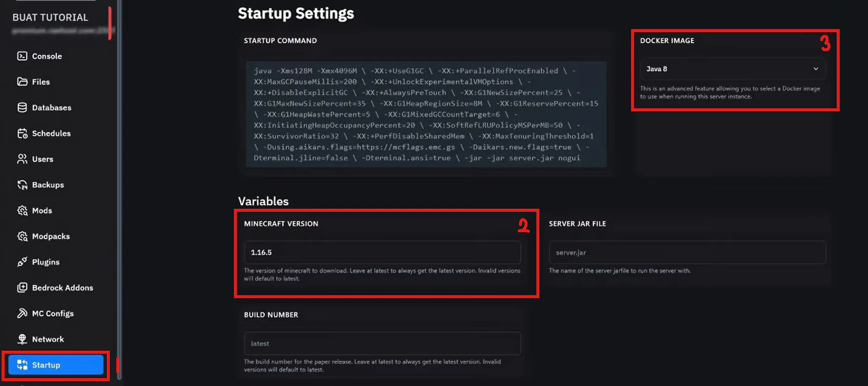This screenshot has height=386, width=868.
Task: Focus the Build Number latest field
Action: pos(382,343)
